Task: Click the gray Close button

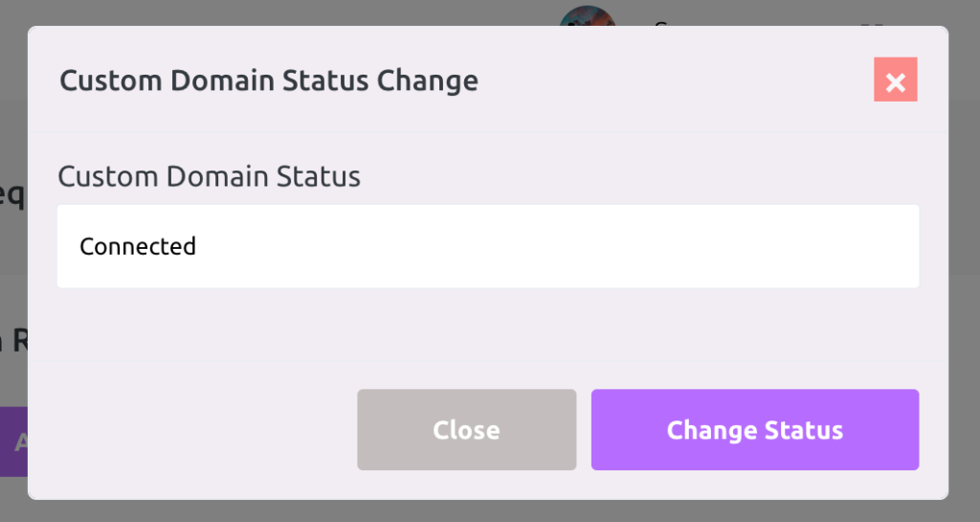Action: 466,429
